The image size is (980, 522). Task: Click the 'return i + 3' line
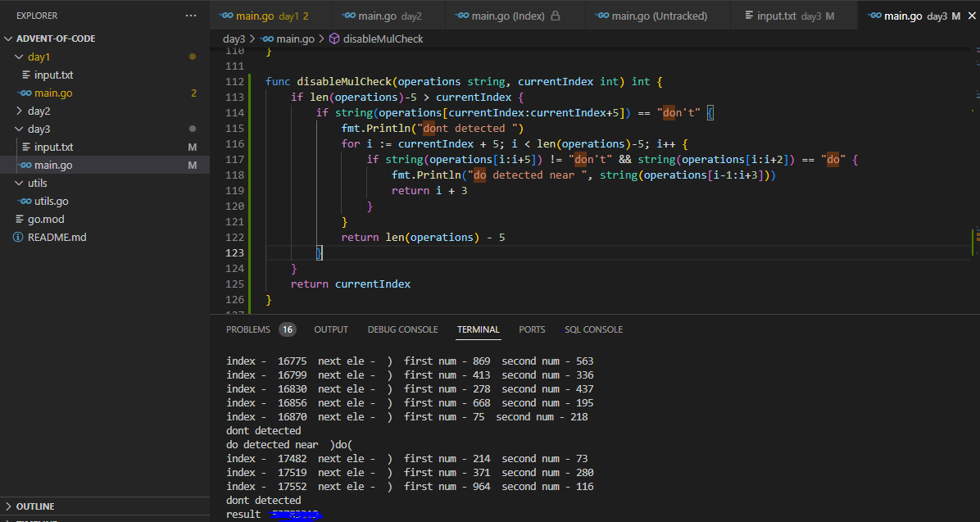tap(429, 190)
